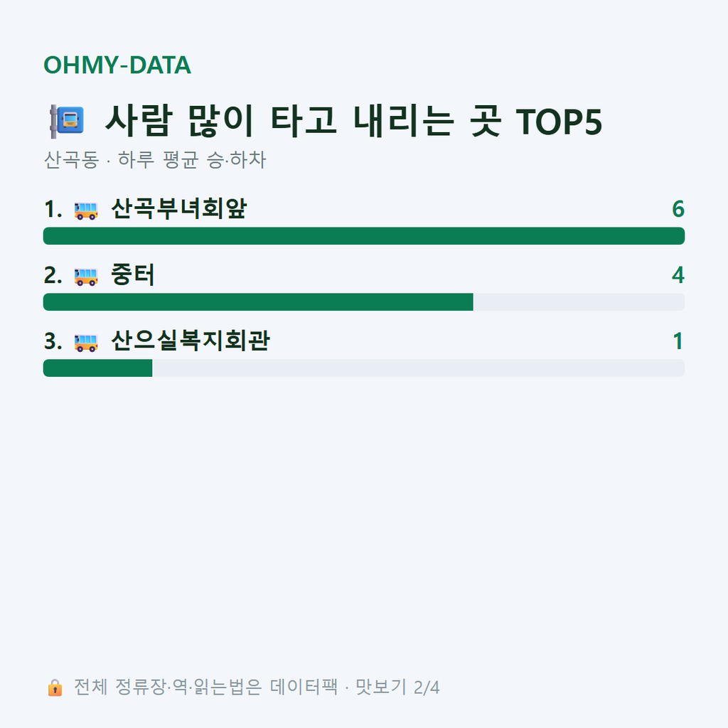Click the green bar fill for 중터
The image size is (728, 728).
click(x=258, y=301)
